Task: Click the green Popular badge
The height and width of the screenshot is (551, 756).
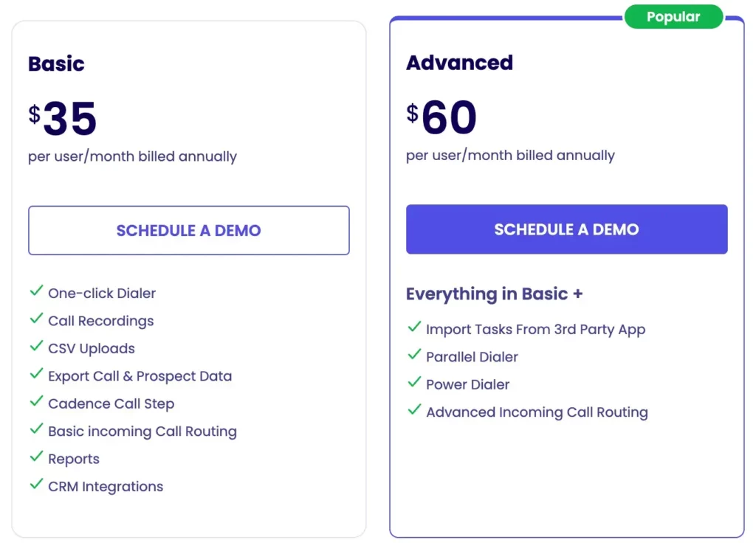Action: click(x=674, y=16)
